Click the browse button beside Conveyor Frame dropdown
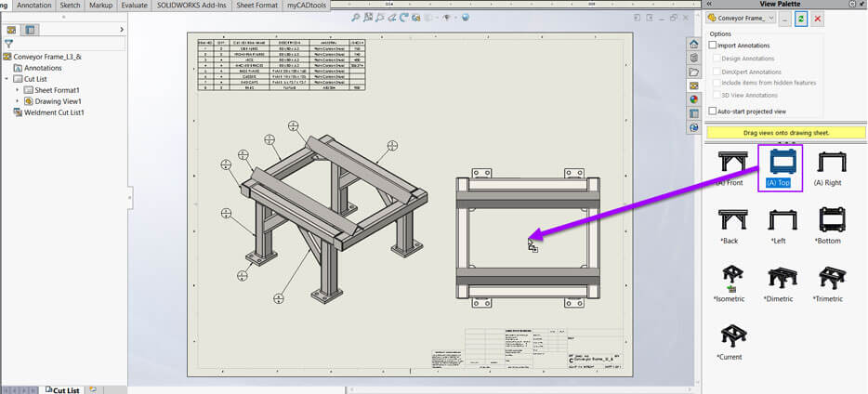Image resolution: width=868 pixels, height=394 pixels. point(784,19)
